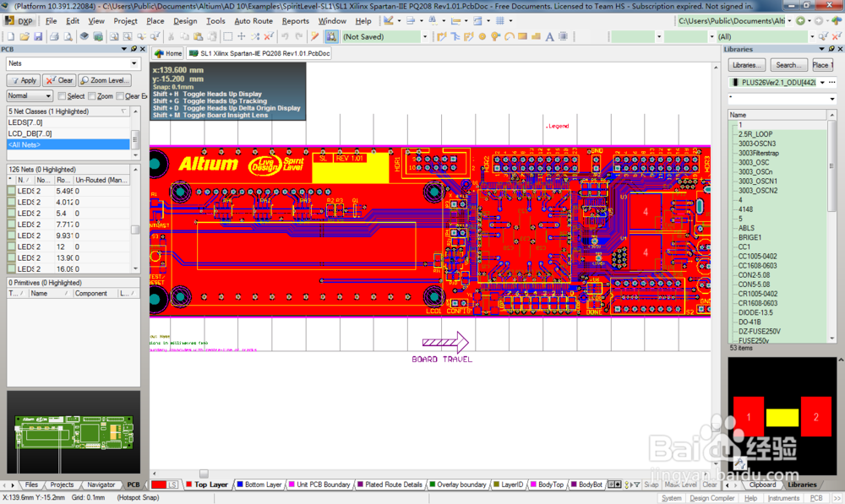Screen dimensions: 845x504
Task: Click the Search... button
Action: click(x=788, y=65)
